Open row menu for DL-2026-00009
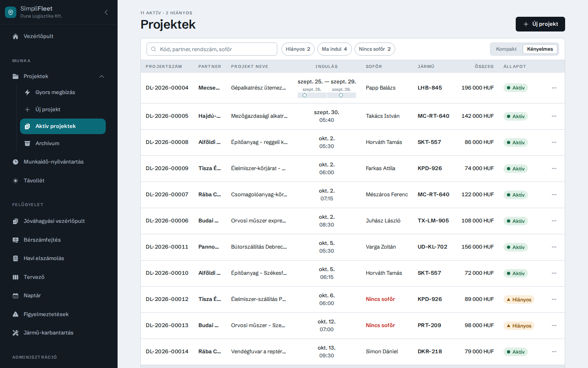 (x=554, y=168)
